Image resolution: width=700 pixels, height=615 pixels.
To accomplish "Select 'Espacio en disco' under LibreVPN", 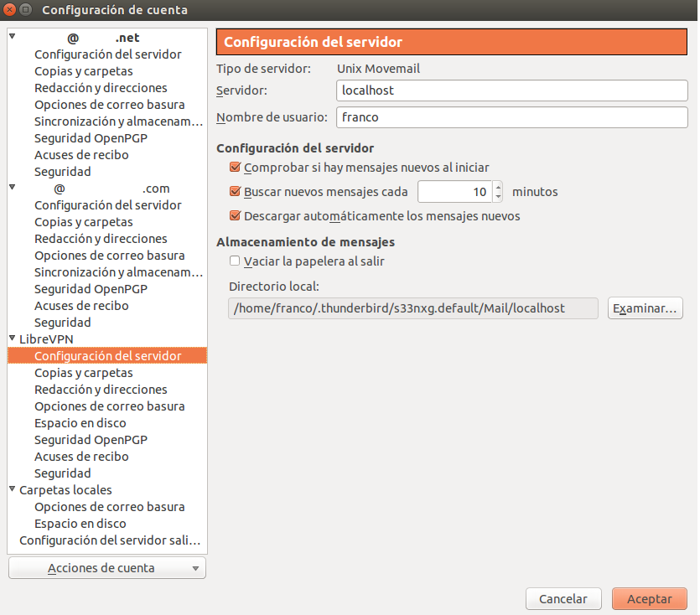I will point(80,423).
